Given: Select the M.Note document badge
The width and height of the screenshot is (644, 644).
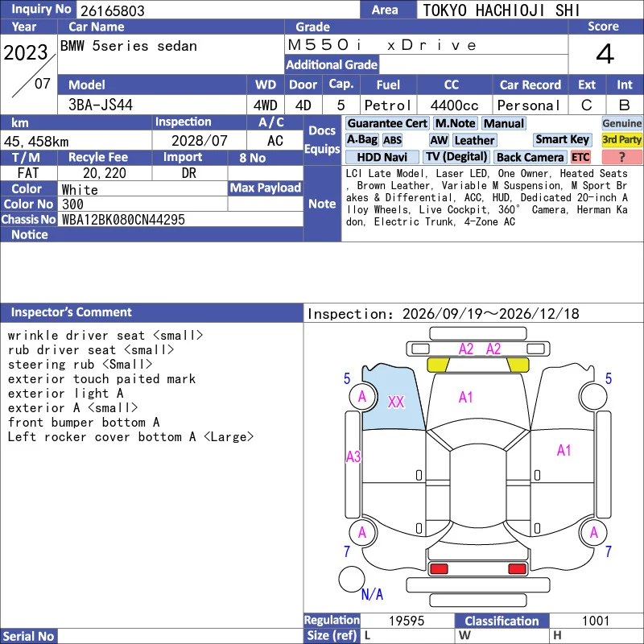Looking at the screenshot, I should [456, 123].
